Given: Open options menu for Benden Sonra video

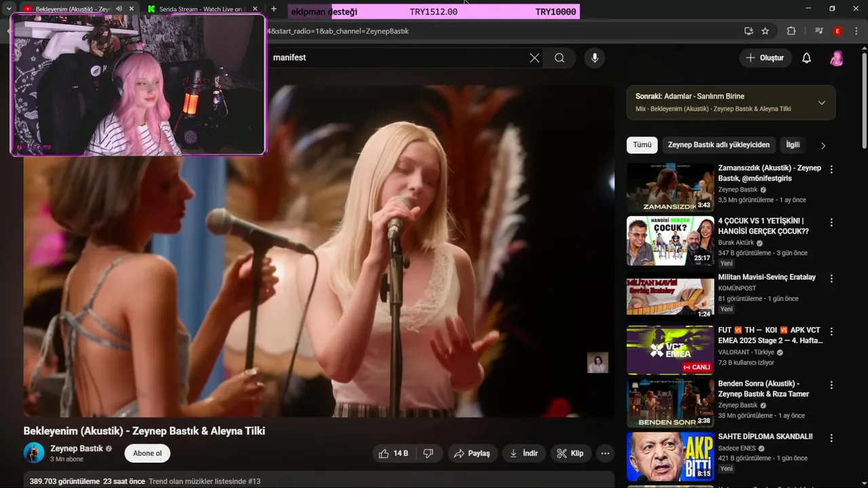Looking at the screenshot, I should [831, 385].
